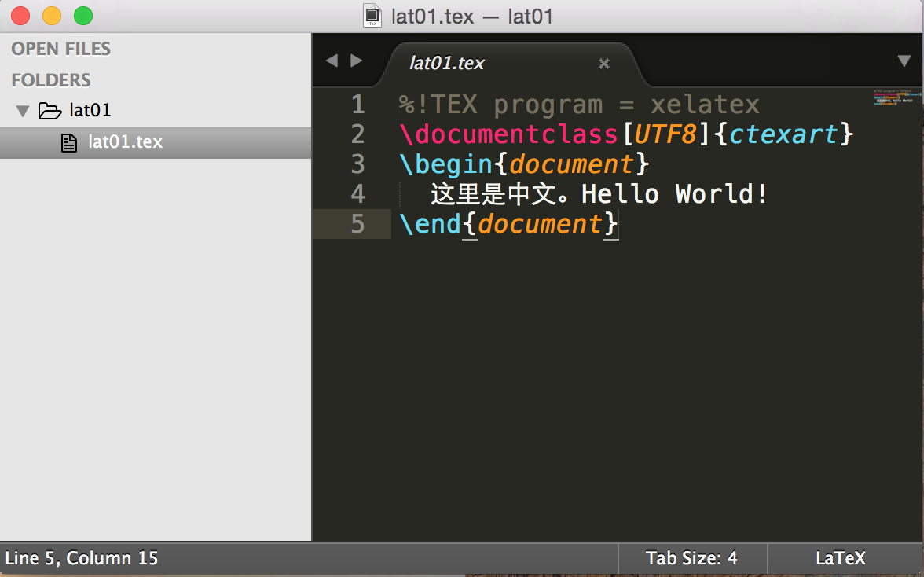The image size is (924, 577).
Task: Click the UTF8 option text
Action: pos(666,134)
